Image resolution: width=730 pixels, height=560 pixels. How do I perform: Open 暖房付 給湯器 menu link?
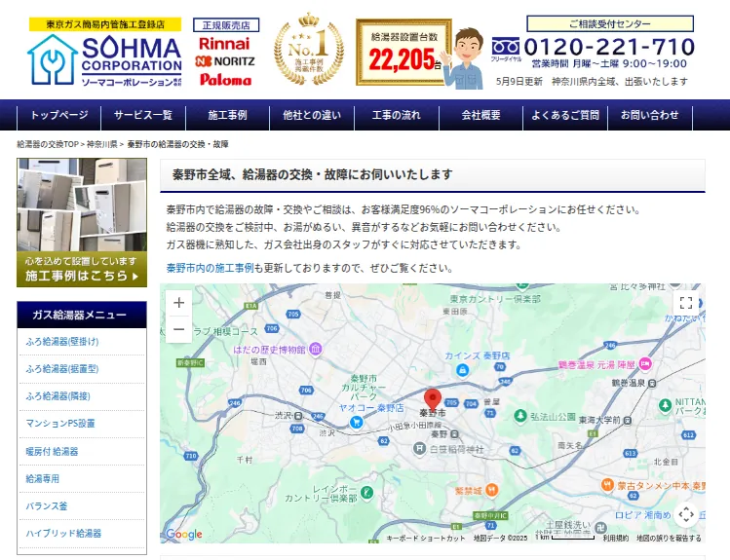pos(53,451)
